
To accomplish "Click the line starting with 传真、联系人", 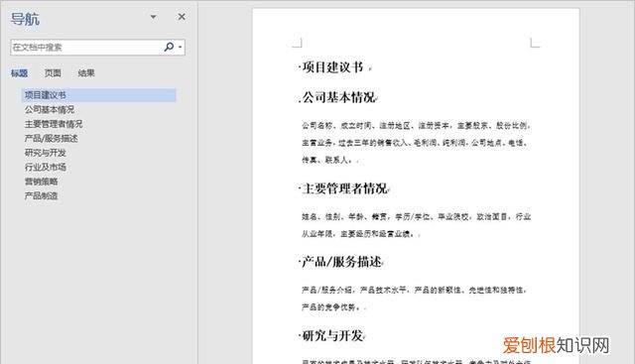I will pos(326,160).
